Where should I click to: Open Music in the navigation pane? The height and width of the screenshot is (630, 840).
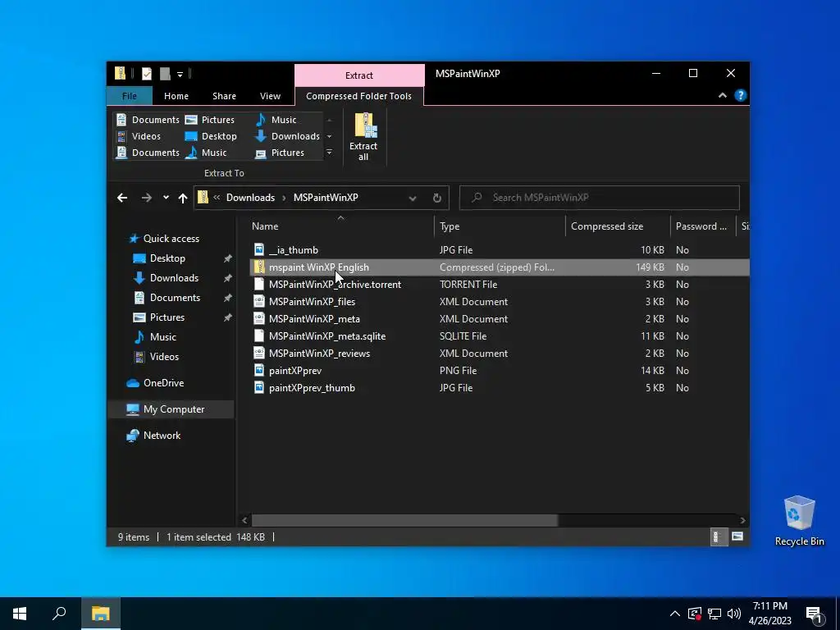click(163, 337)
